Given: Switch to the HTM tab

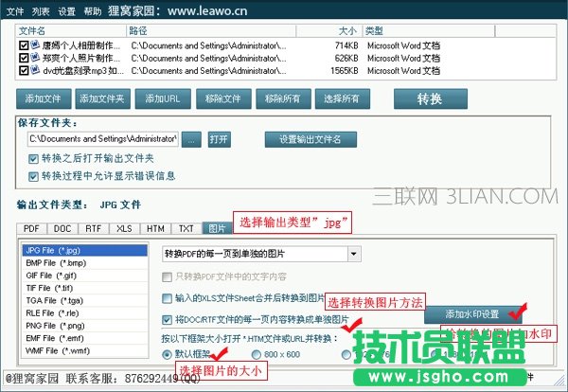Looking at the screenshot, I should (x=155, y=228).
